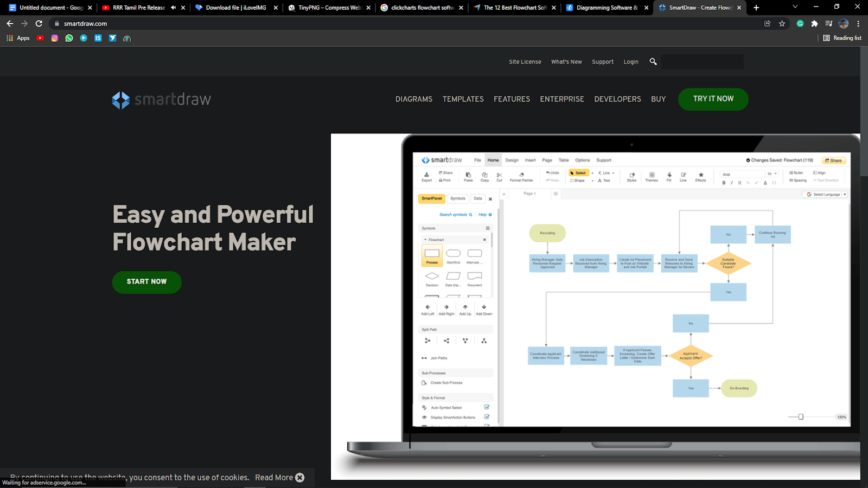This screenshot has height=488, width=868.
Task: Open the Download file iLoveIMG tab
Action: click(x=235, y=8)
